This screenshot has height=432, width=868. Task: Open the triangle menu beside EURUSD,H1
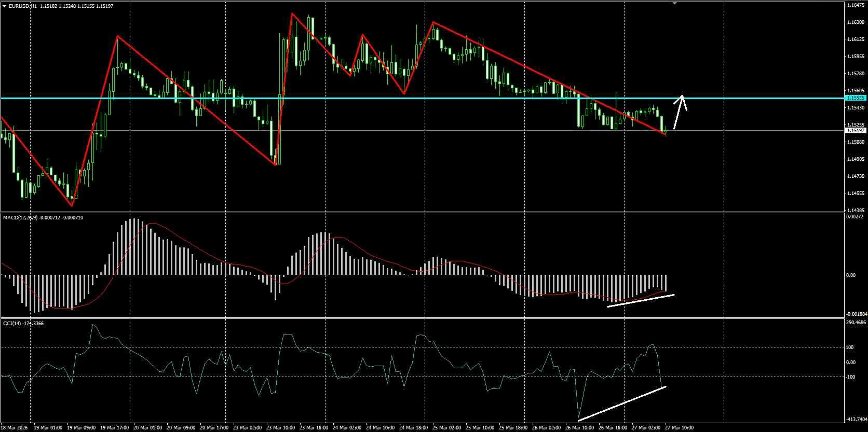point(4,6)
